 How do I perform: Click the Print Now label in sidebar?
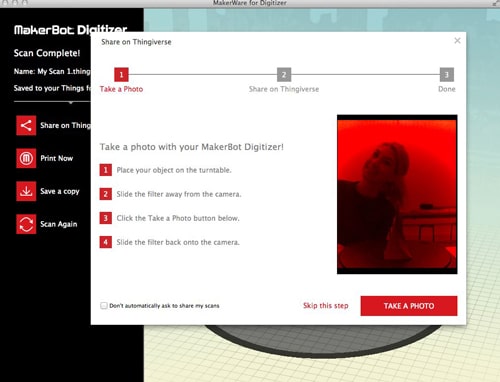click(x=57, y=158)
